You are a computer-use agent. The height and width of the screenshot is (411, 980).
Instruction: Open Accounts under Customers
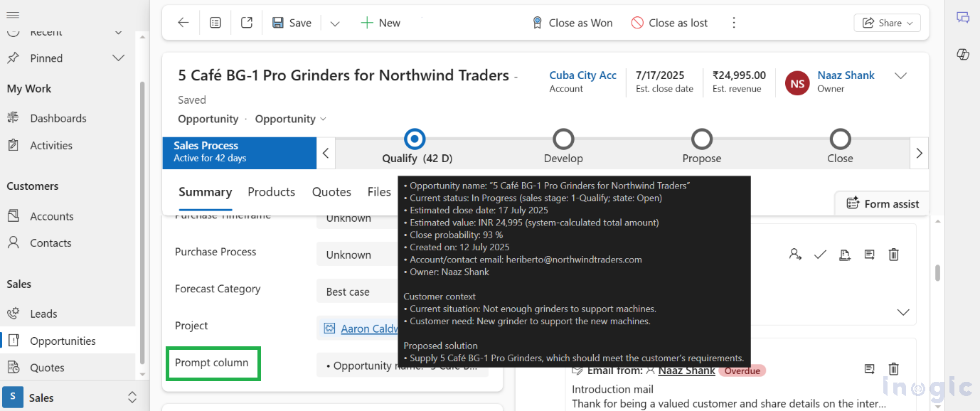[52, 216]
